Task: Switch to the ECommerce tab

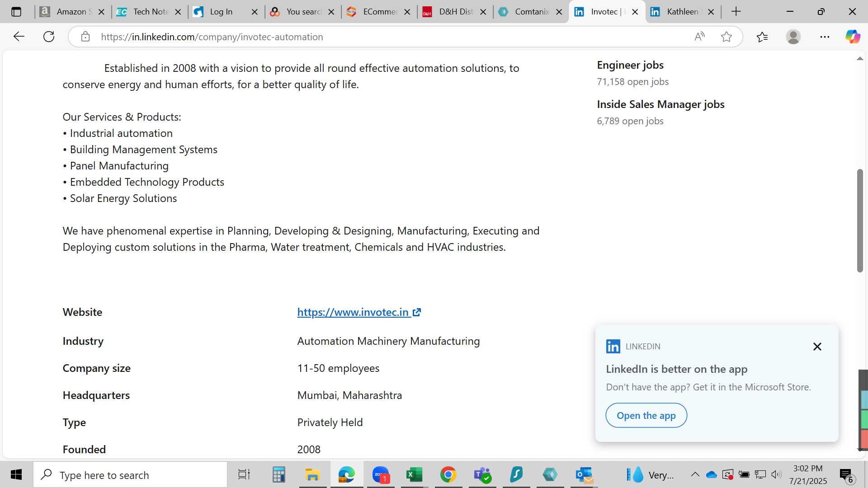Action: (379, 12)
